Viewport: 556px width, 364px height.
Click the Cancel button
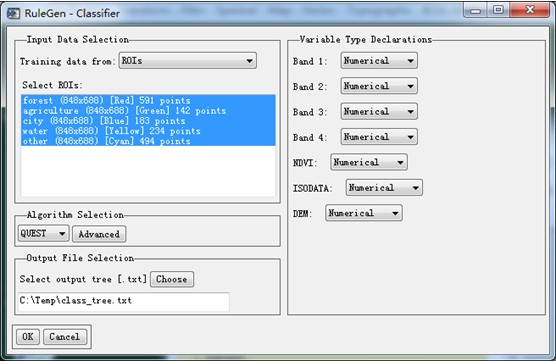65,337
